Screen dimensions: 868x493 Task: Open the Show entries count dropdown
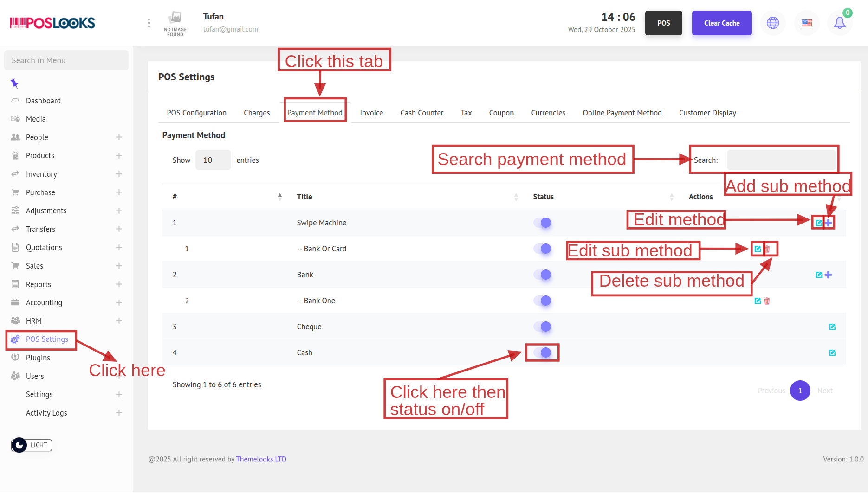(x=213, y=160)
